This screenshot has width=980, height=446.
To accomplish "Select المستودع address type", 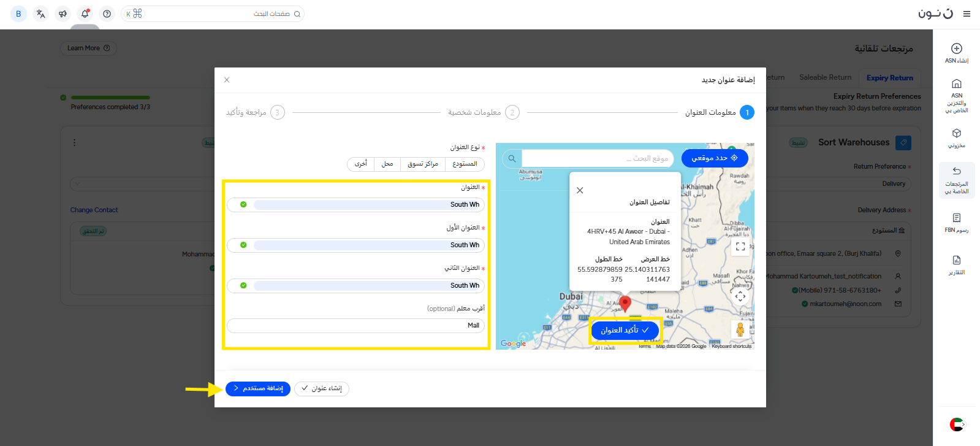I will 465,164.
